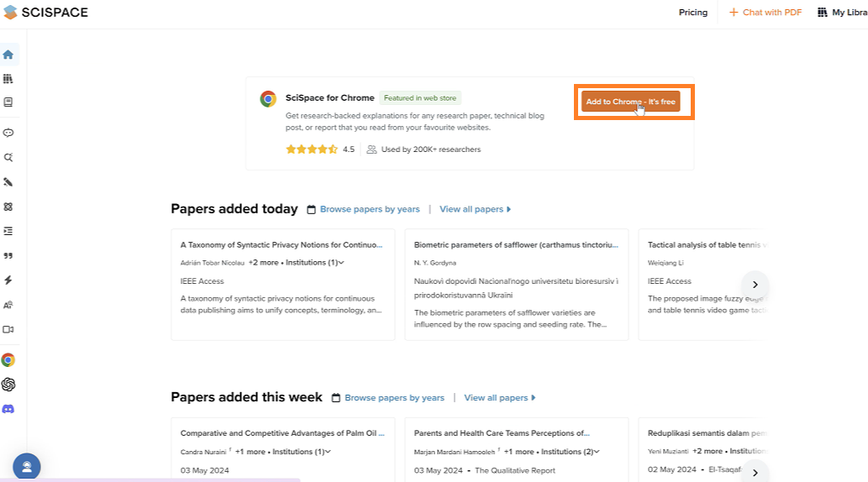
Task: Browse papers by years for this week
Action: click(395, 398)
